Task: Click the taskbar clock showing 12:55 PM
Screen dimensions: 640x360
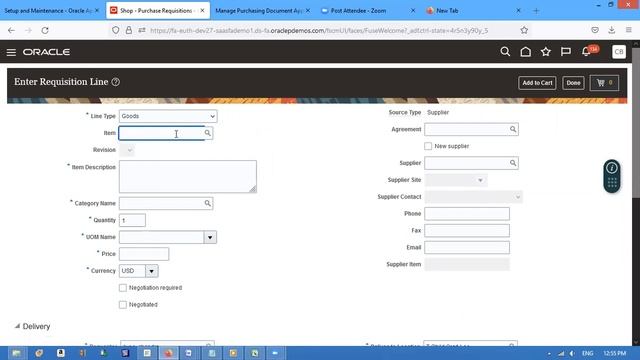Action: click(x=614, y=353)
